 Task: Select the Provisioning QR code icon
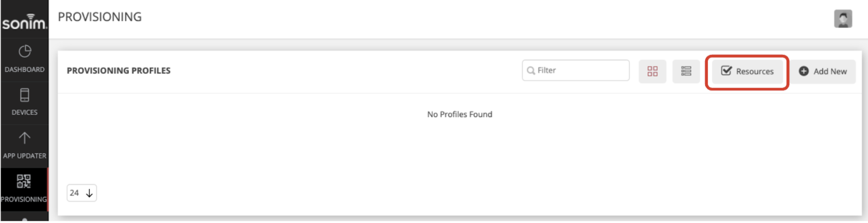(x=24, y=181)
